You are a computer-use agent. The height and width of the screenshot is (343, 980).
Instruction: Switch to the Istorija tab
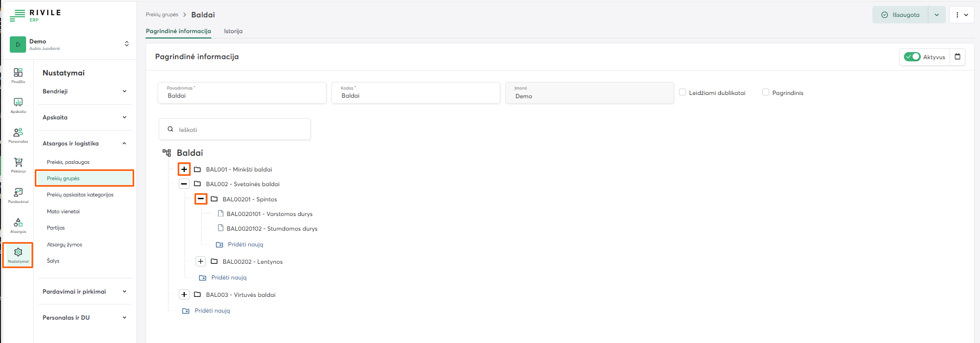(x=233, y=31)
